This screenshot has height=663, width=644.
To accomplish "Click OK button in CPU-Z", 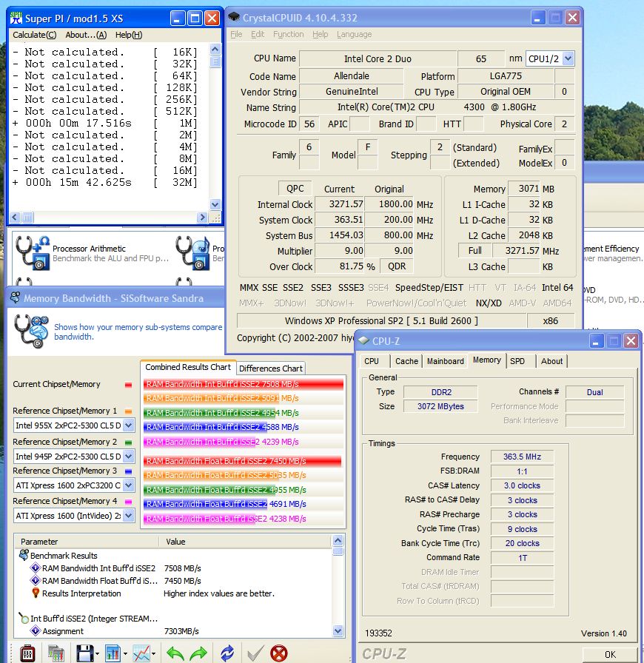I will point(610,655).
